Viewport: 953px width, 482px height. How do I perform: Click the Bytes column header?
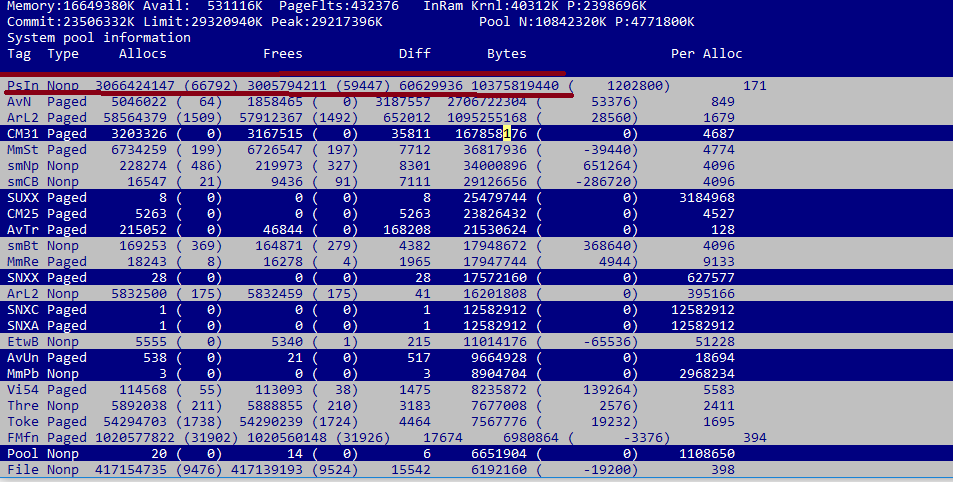506,54
